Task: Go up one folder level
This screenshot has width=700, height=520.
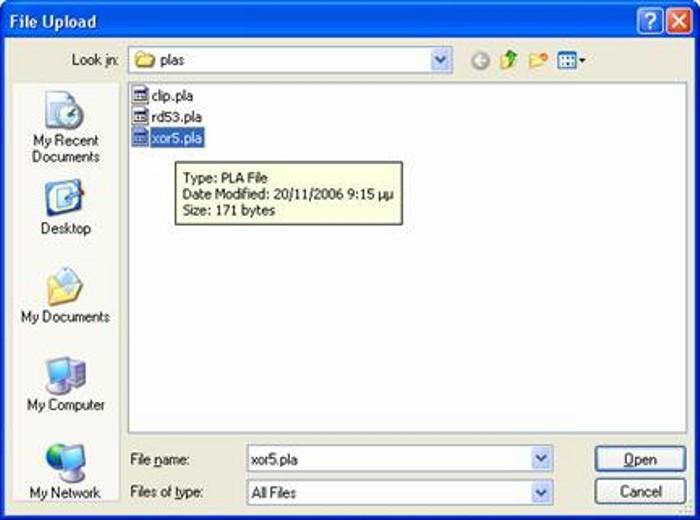Action: [508, 60]
